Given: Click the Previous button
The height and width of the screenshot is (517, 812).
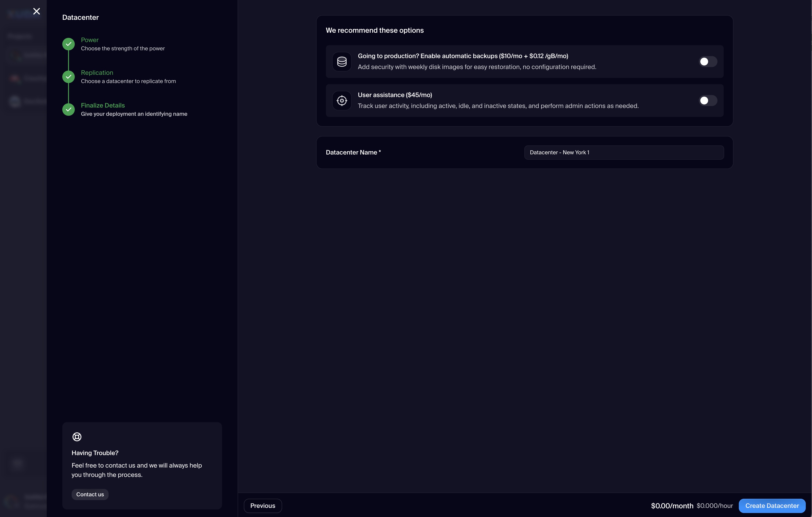Looking at the screenshot, I should tap(262, 505).
